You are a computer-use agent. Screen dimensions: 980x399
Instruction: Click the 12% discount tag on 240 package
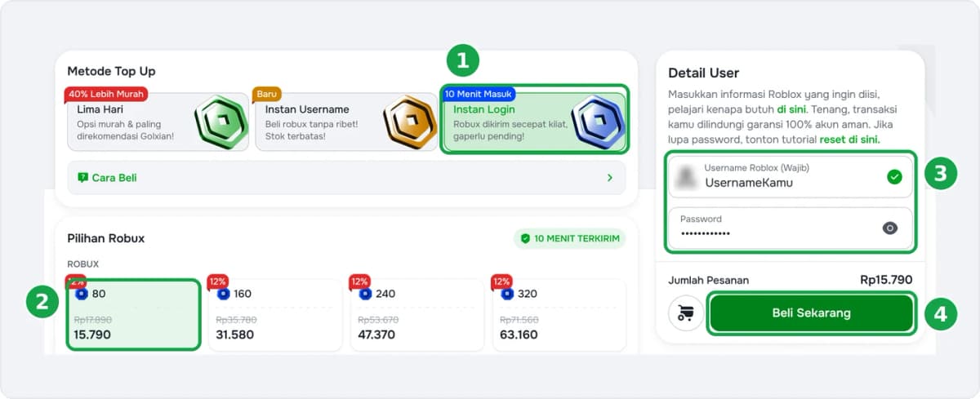click(360, 282)
